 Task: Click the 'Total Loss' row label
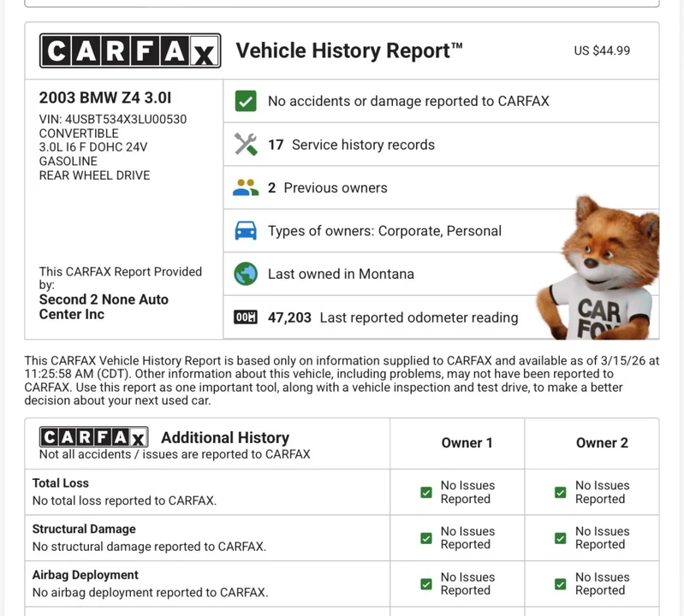pos(61,483)
